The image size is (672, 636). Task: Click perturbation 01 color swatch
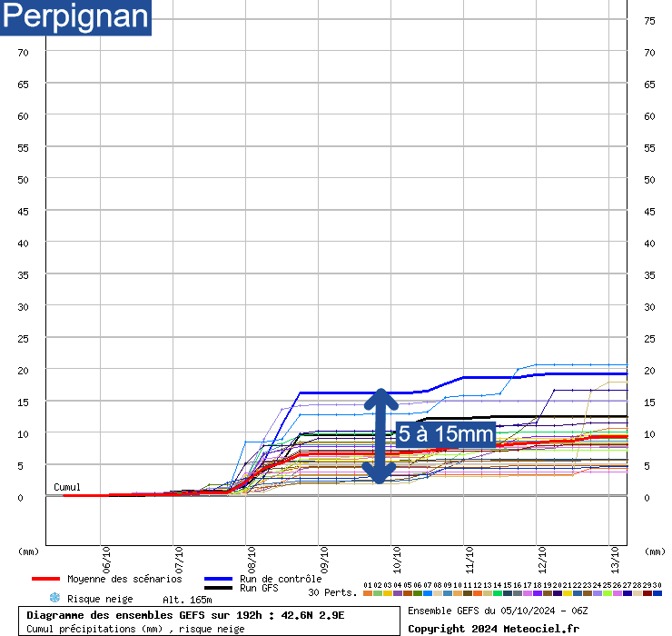[x=368, y=593]
